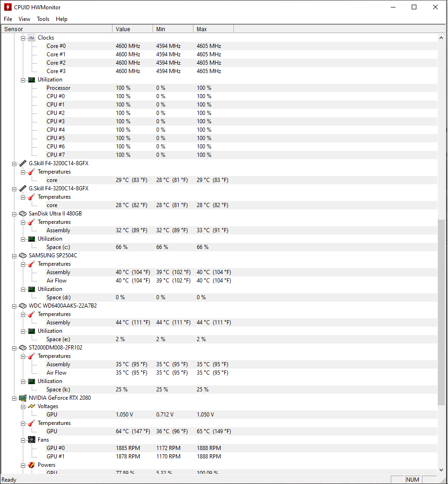The height and width of the screenshot is (484, 448).
Task: Click the scrollbar down arrow
Action: click(441, 470)
